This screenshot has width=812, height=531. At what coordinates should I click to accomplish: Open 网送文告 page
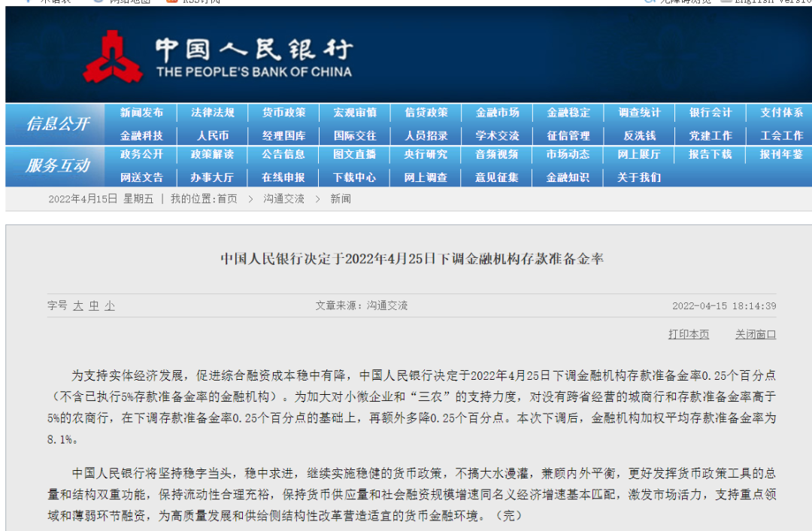tap(141, 178)
